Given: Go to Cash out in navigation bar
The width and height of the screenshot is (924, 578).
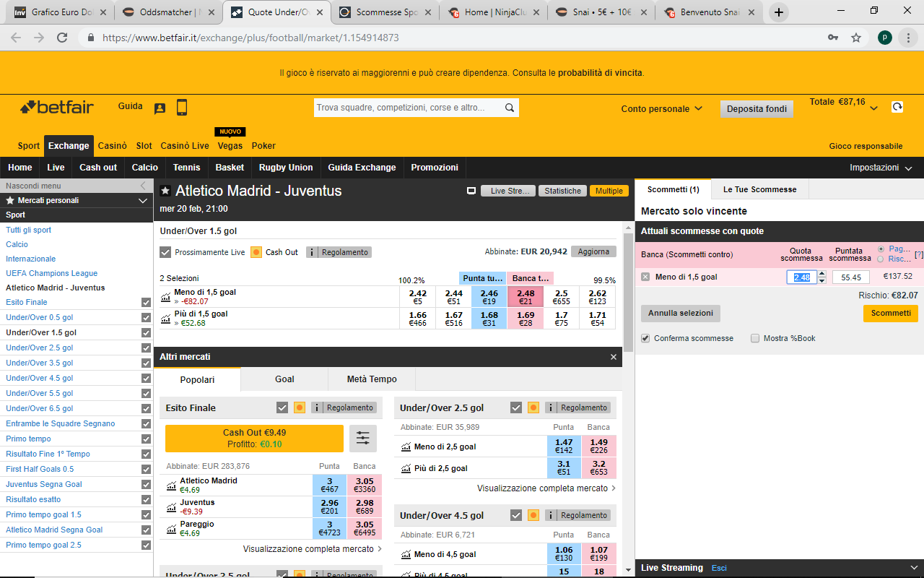Looking at the screenshot, I should (98, 168).
